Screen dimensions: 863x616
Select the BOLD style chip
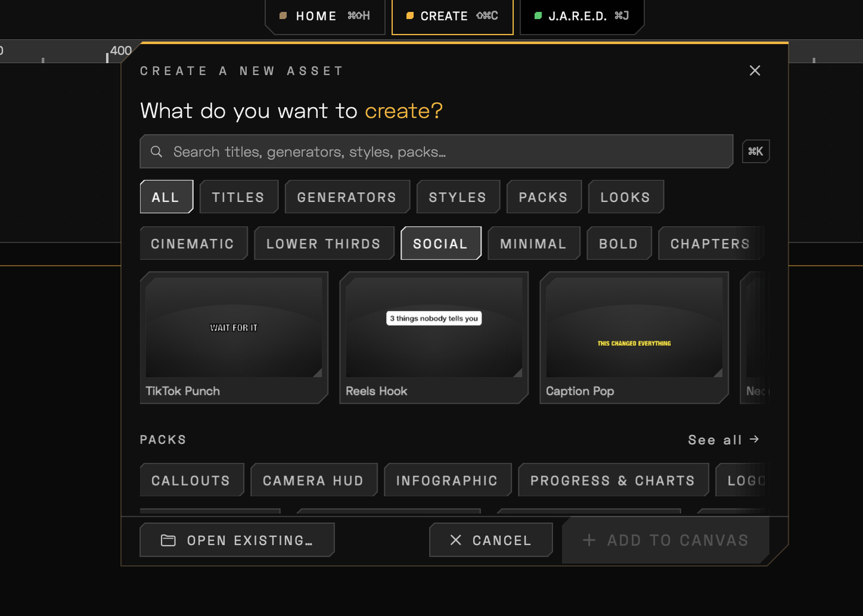tap(619, 243)
